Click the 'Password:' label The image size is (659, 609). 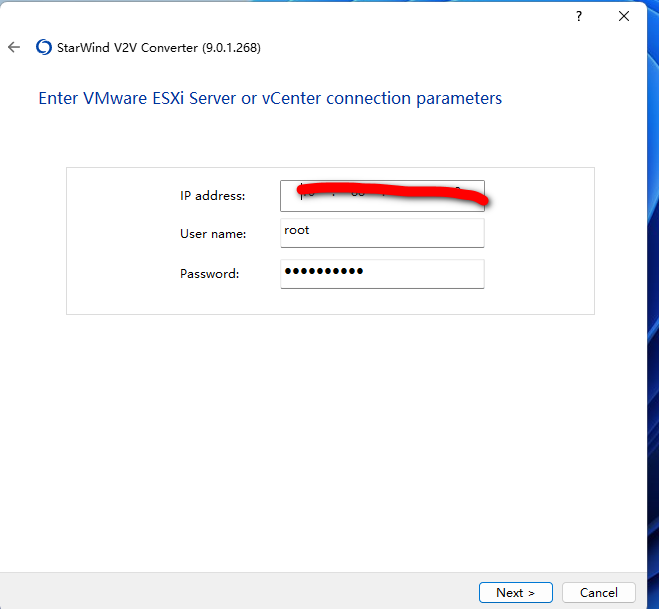(x=209, y=274)
